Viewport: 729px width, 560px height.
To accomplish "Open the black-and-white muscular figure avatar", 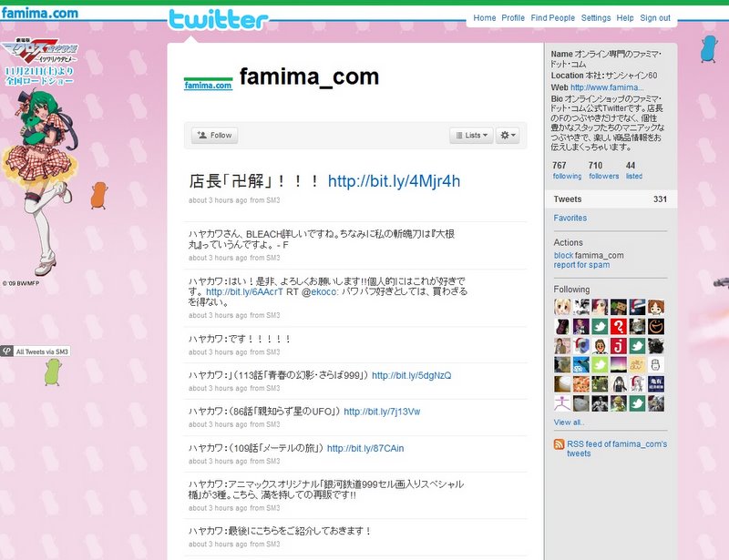I will pyautogui.click(x=600, y=403).
